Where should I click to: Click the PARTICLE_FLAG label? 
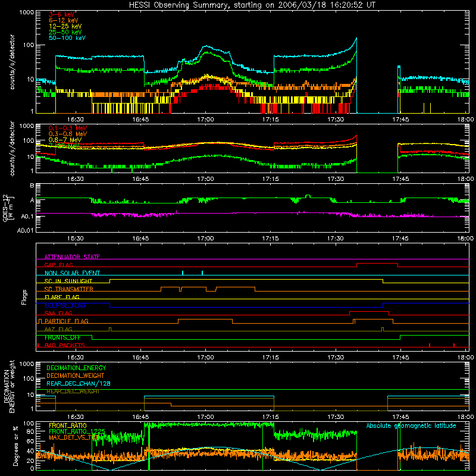tap(67, 321)
